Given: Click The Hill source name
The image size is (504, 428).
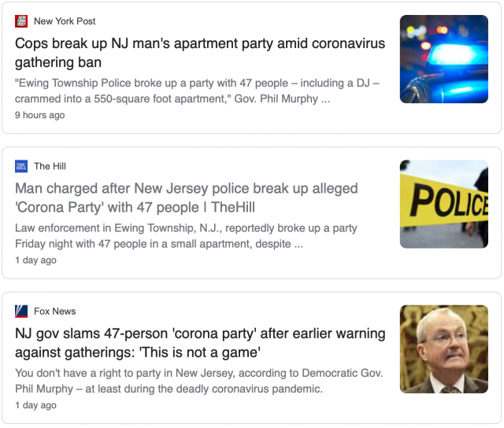Looking at the screenshot, I should (x=50, y=166).
